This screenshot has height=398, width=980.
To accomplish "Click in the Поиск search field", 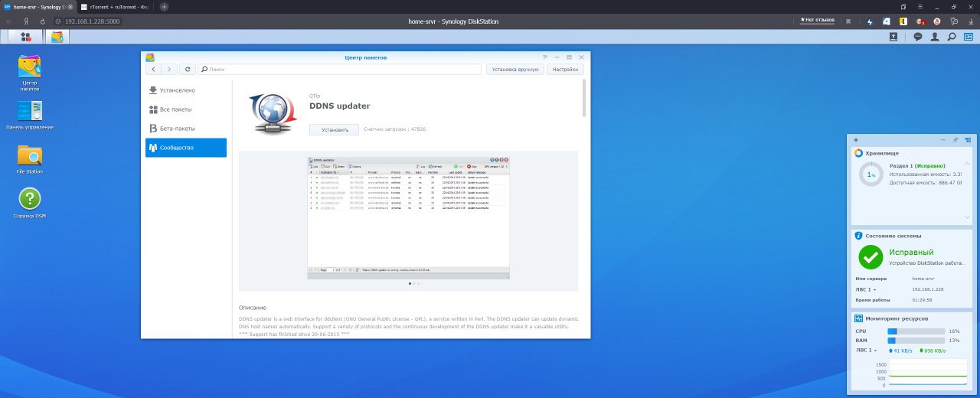I will coord(340,69).
